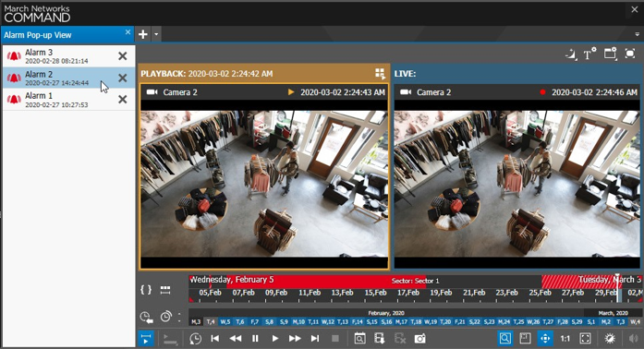Image resolution: width=644 pixels, height=349 pixels.
Task: Pause the playback video
Action: (x=255, y=339)
